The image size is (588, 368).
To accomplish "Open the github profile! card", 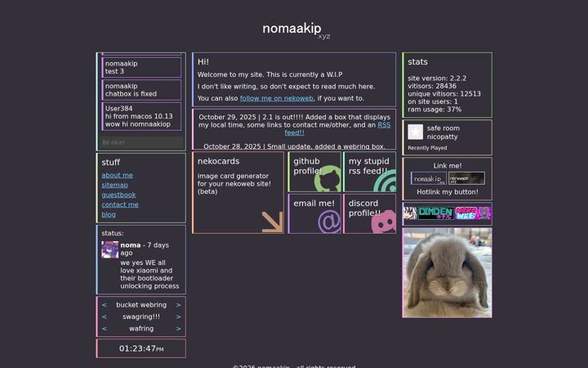I will click(x=314, y=172).
